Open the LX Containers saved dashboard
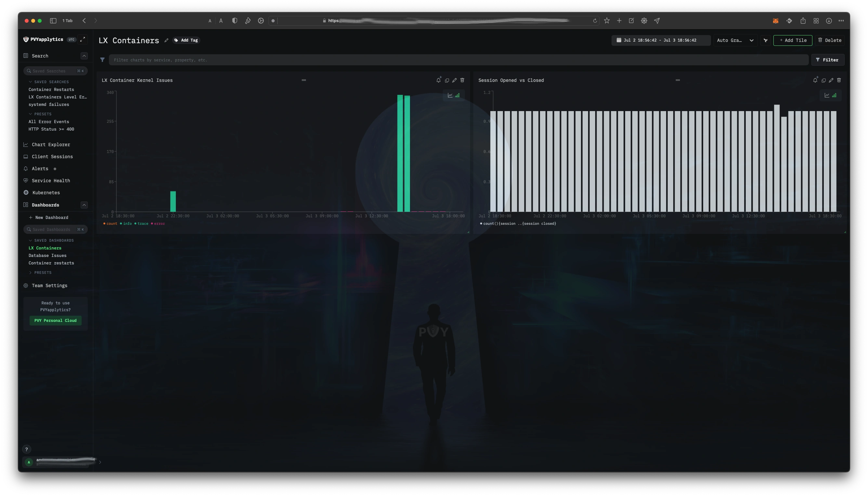The height and width of the screenshot is (496, 868). tap(45, 248)
